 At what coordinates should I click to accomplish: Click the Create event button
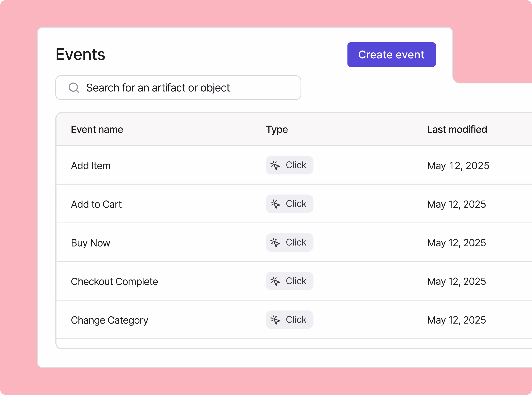(391, 54)
